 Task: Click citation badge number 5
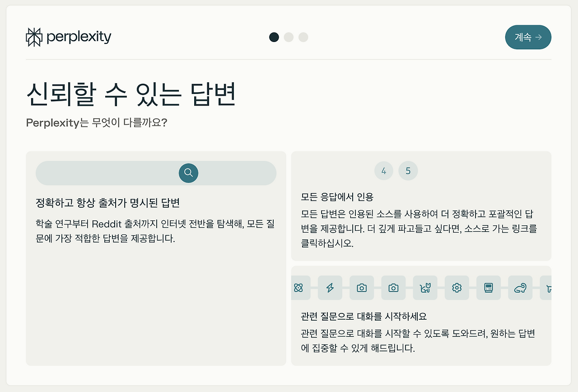[x=408, y=171]
